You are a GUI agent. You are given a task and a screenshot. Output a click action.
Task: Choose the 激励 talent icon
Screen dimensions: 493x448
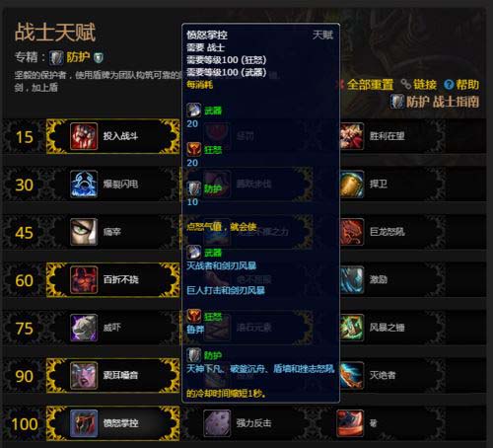point(352,280)
